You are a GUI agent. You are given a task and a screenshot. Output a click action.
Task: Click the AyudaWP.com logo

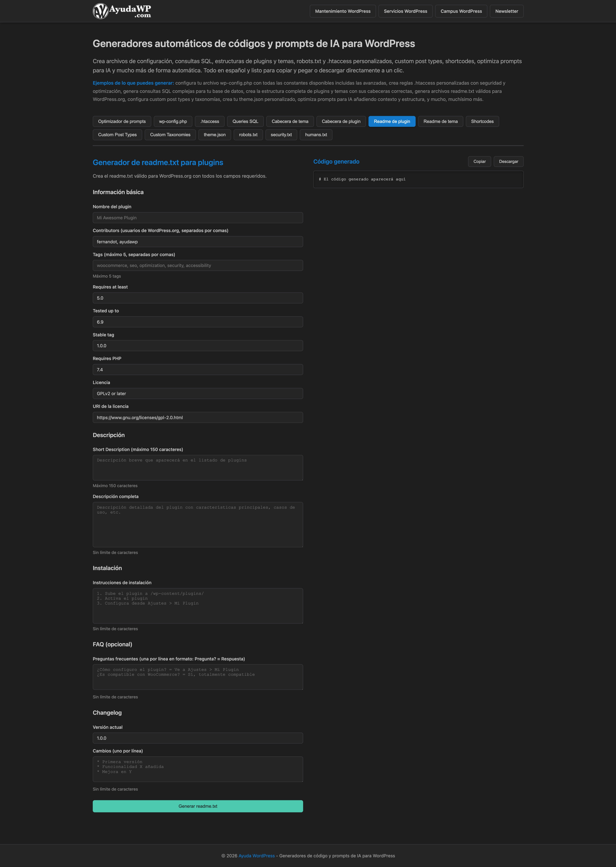[x=122, y=11]
